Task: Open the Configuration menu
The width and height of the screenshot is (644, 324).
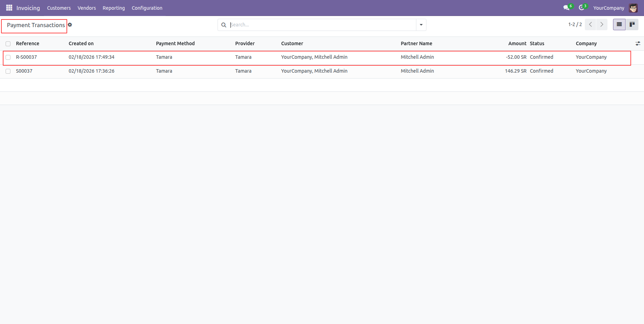Action: (x=147, y=8)
